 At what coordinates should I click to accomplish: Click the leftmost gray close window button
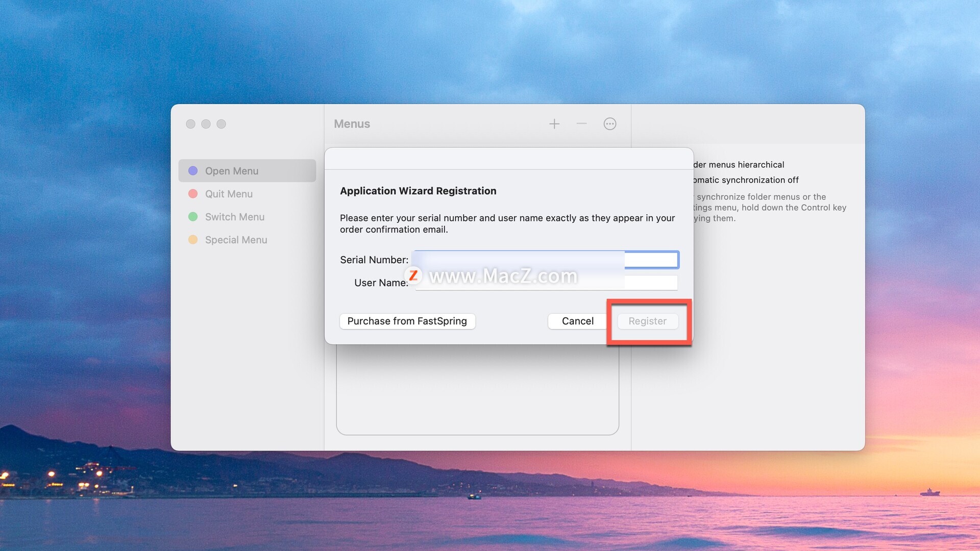(190, 124)
